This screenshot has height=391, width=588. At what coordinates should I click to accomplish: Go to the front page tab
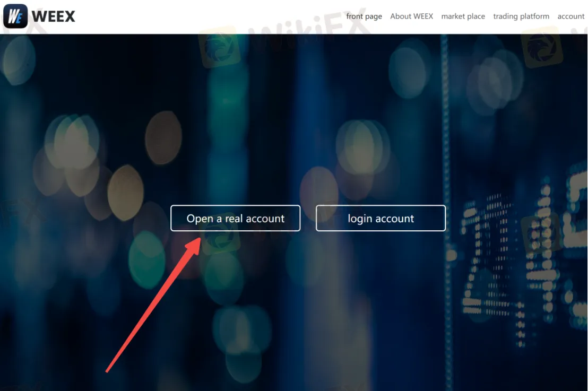364,16
